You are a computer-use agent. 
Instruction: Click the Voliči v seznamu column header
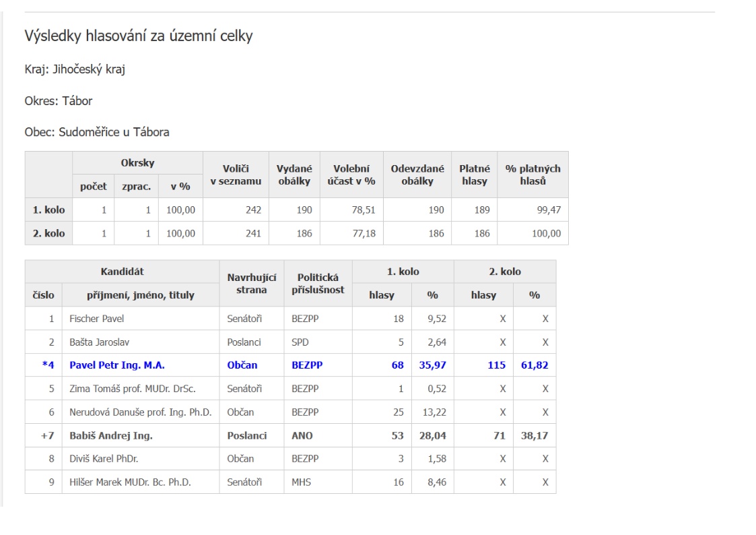tap(236, 175)
